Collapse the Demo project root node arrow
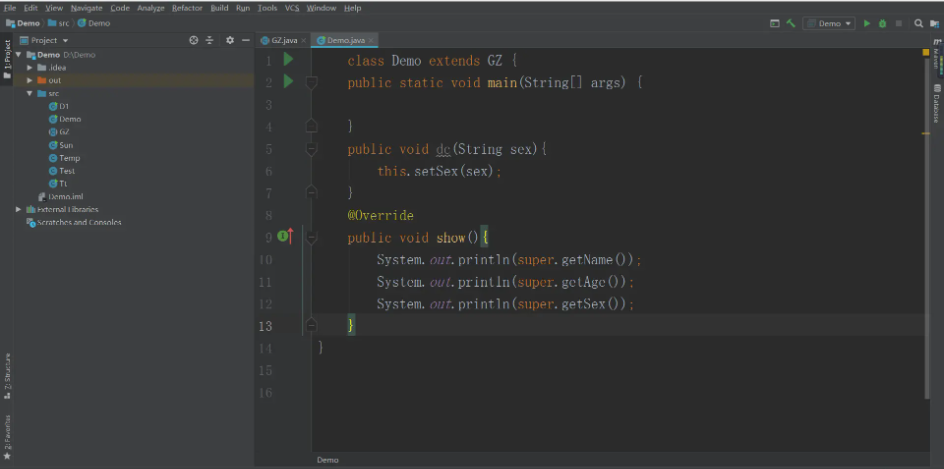Image resolution: width=944 pixels, height=469 pixels. point(19,55)
